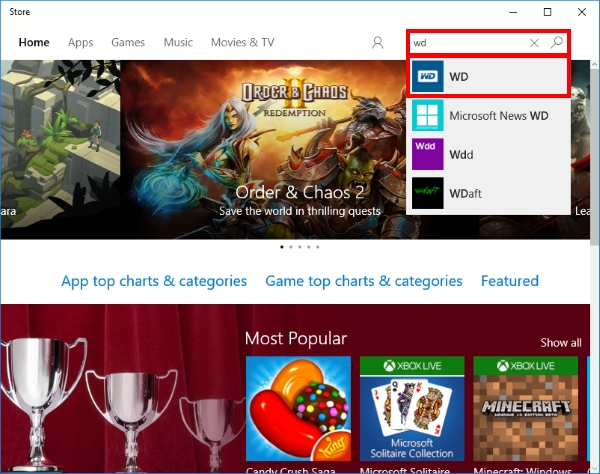600x474 pixels.
Task: Maximize the Store window
Action: (548, 12)
